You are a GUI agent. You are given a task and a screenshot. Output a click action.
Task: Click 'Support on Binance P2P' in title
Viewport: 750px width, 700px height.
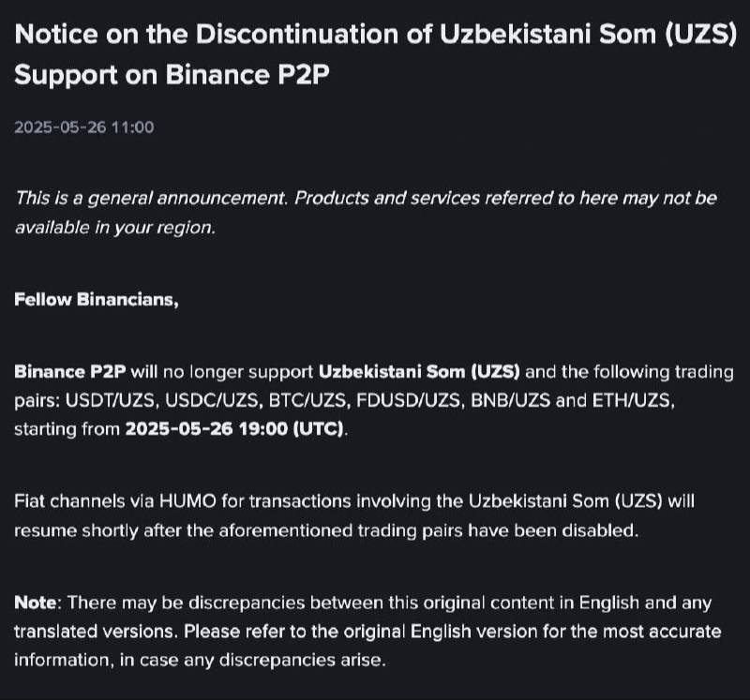172,75
